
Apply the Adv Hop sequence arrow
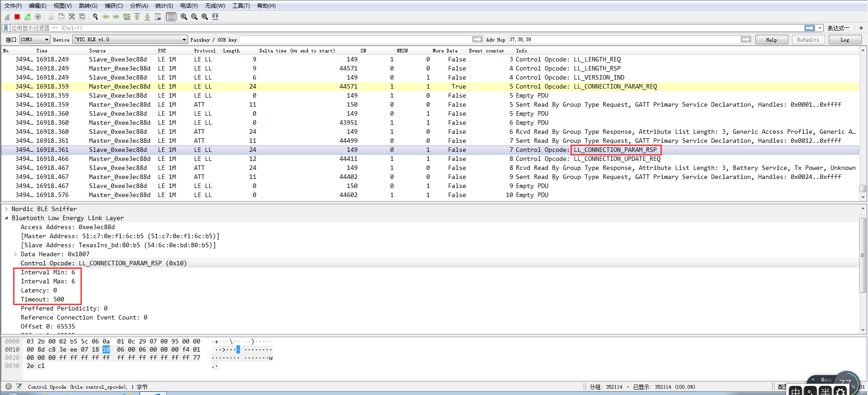click(746, 39)
